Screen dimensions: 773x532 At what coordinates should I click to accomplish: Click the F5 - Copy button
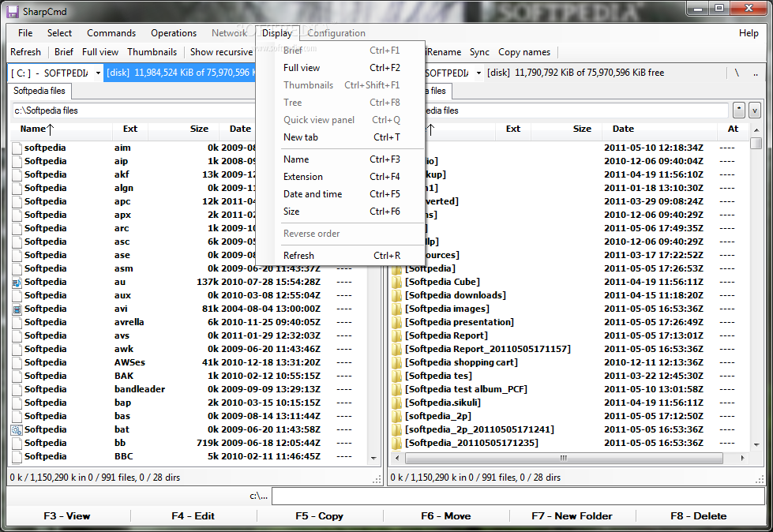click(x=320, y=516)
